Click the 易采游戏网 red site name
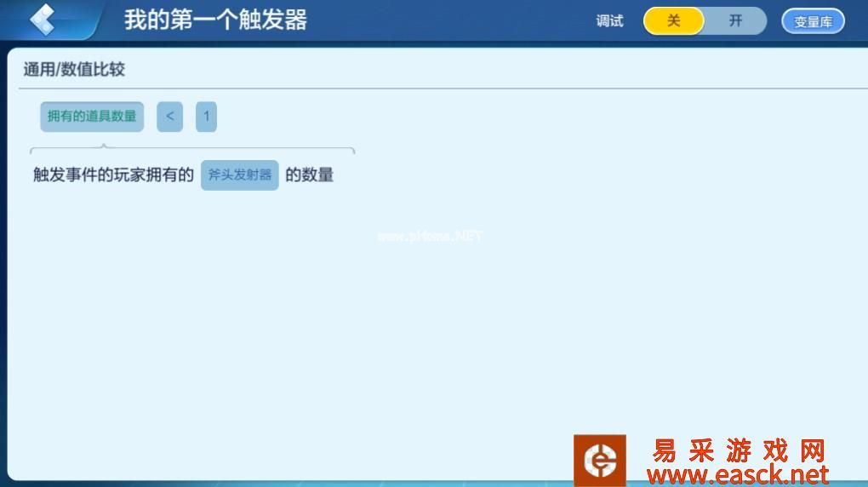Screen dimensions: 868x487 738,450
